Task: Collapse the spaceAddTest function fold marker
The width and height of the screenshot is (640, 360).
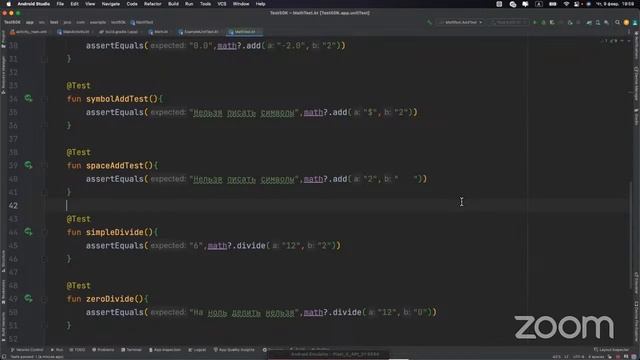Action: 44,165
